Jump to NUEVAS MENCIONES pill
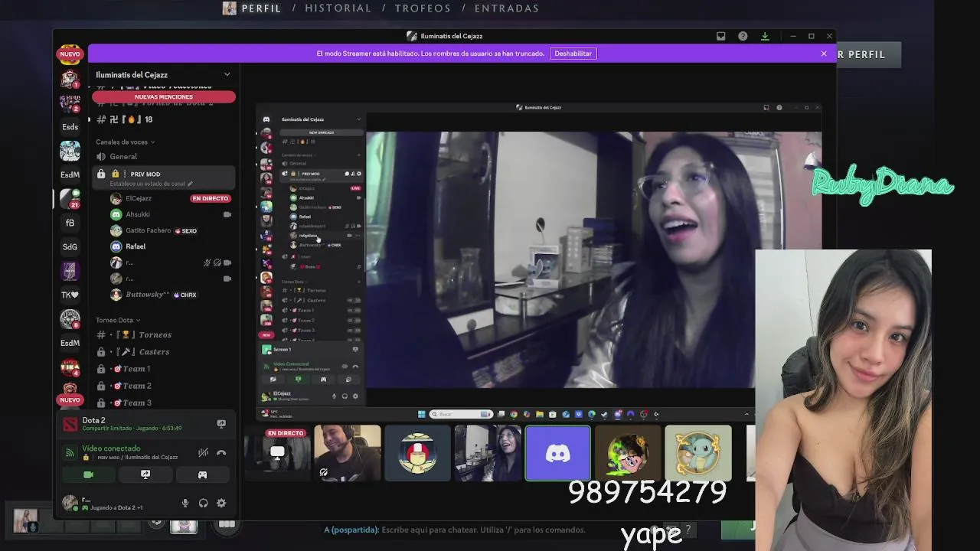Viewport: 980px width, 551px height. [x=164, y=97]
